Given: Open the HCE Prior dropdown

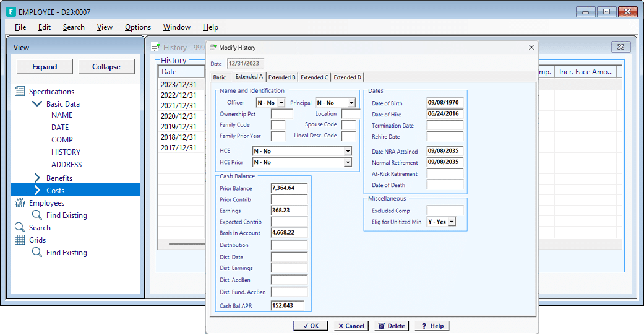Looking at the screenshot, I should tap(348, 162).
